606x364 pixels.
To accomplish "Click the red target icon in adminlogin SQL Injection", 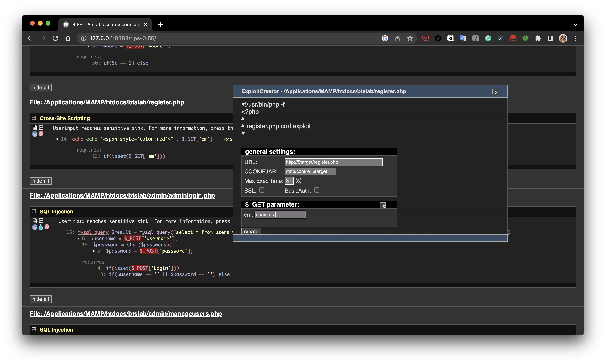I will (x=47, y=227).
